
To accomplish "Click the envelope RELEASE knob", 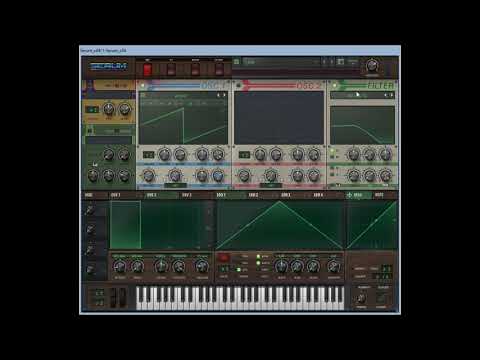I will pos(202,266).
